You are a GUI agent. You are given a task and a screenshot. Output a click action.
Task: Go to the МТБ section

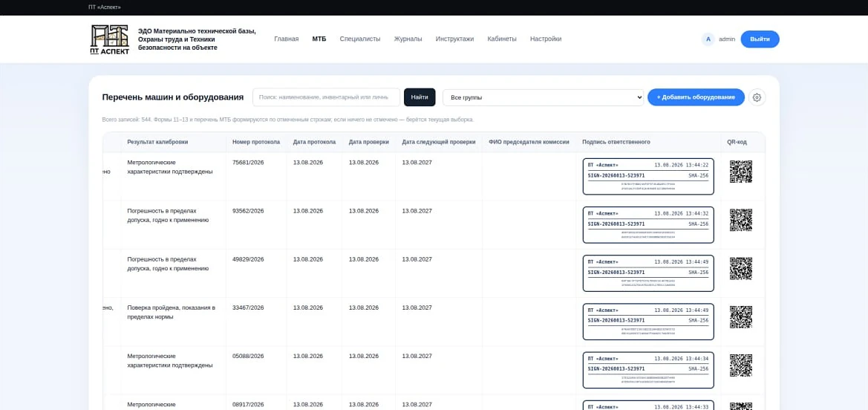(319, 39)
